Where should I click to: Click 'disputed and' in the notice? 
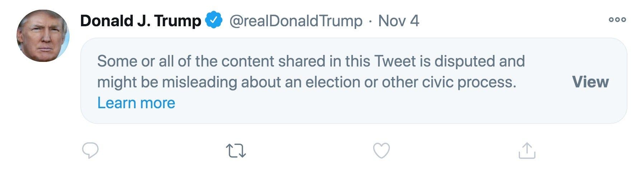479,61
